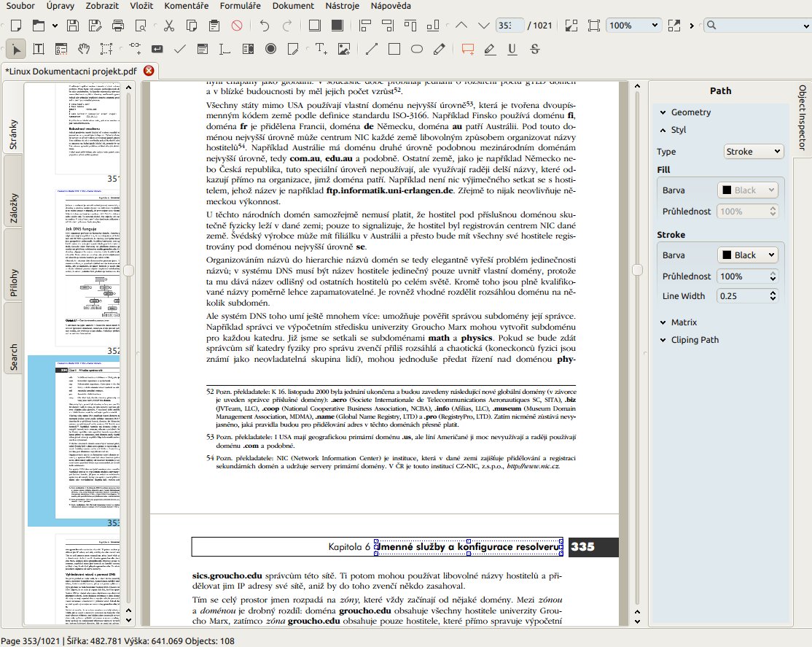Click the Stroke Průhlednost 100% stepper
This screenshot has height=647, width=812.
(773, 276)
